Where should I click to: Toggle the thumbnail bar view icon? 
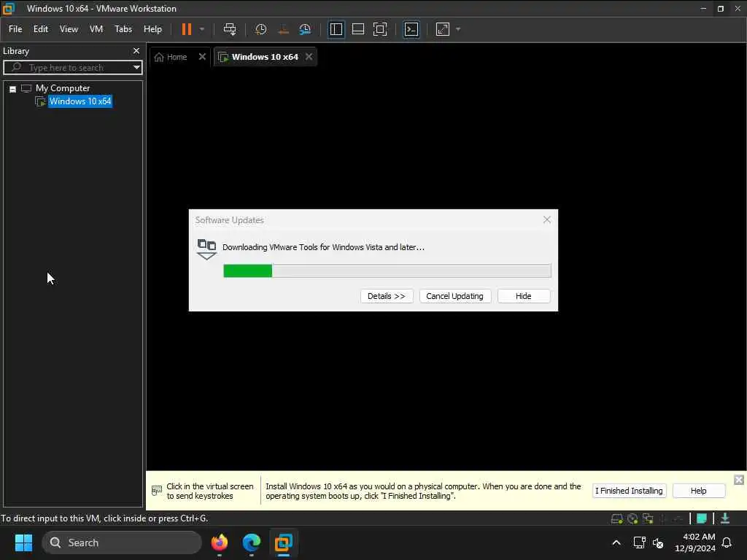[x=357, y=29]
